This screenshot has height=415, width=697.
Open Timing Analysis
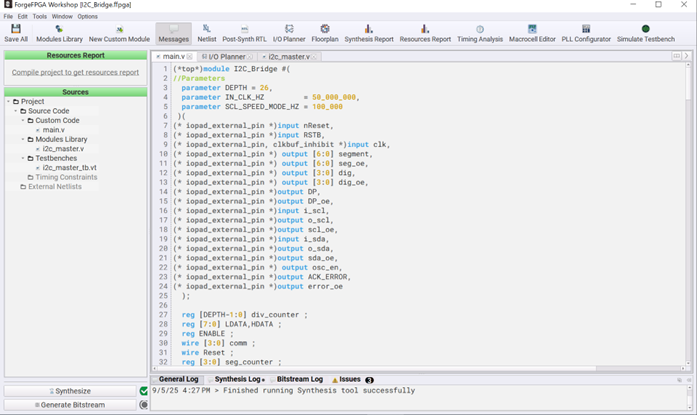coord(479,33)
